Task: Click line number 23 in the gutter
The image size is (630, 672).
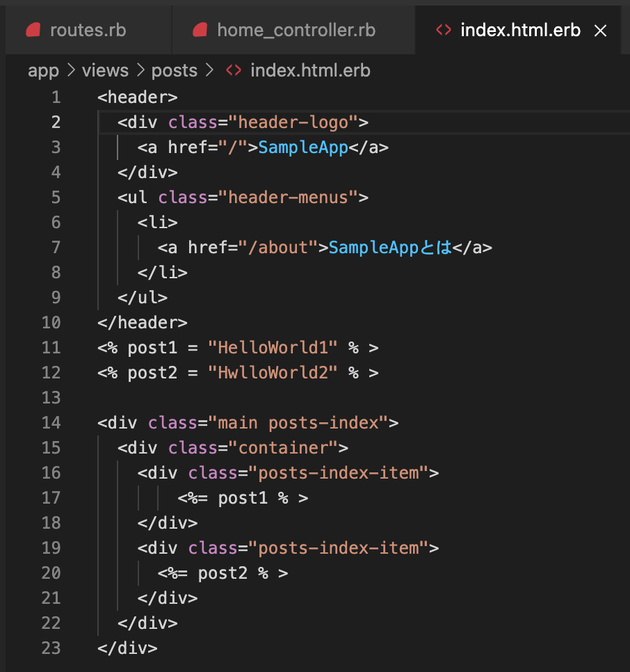Action: (x=51, y=648)
